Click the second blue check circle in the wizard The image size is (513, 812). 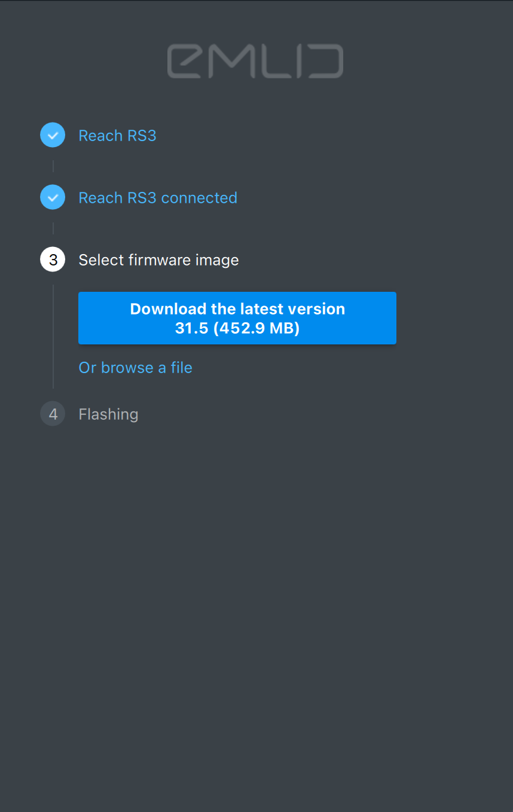tap(53, 197)
